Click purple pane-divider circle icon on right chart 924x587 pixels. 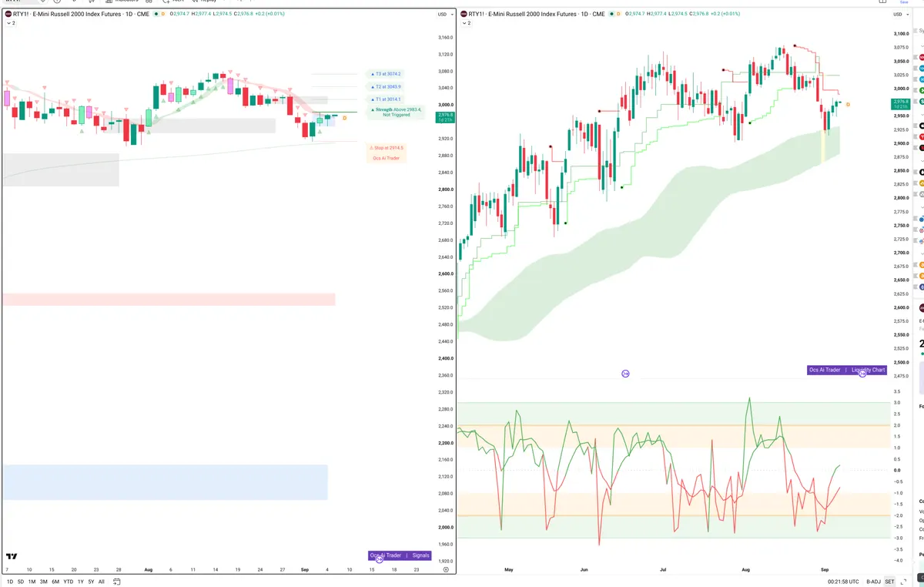click(x=625, y=374)
